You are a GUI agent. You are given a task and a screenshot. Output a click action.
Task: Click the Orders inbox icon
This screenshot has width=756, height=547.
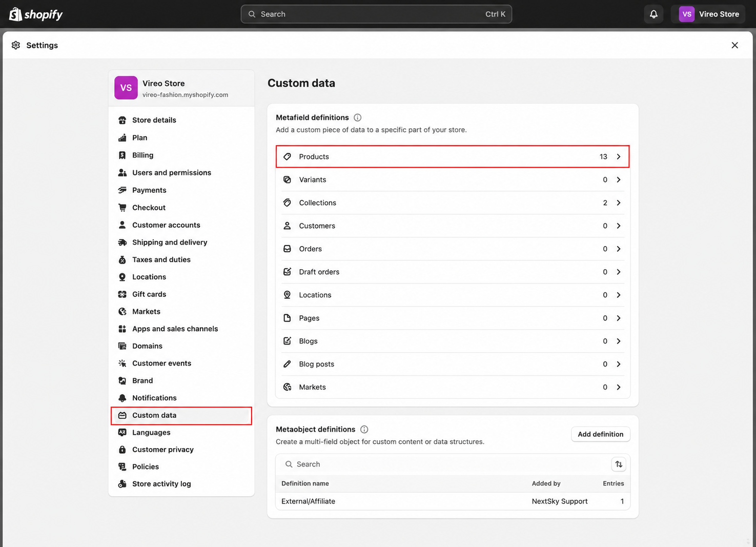[287, 249]
